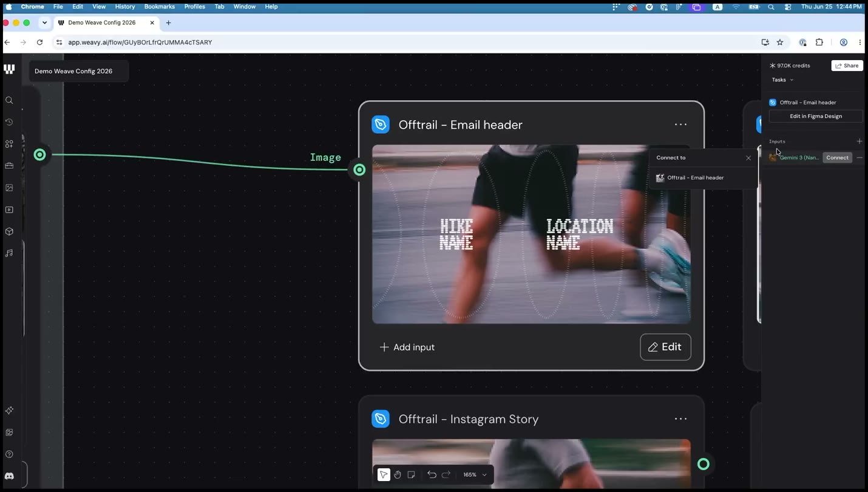The height and width of the screenshot is (492, 868).
Task: Bookmark this page with the star icon
Action: [x=780, y=42]
